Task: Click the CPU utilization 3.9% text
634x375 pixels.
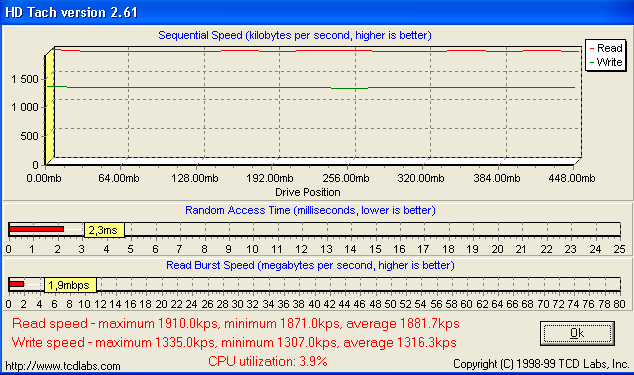Action: [x=268, y=361]
